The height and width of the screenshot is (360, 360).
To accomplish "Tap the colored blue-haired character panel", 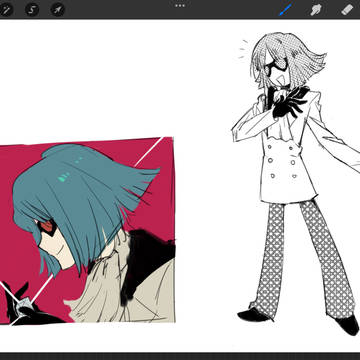I will click(87, 230).
